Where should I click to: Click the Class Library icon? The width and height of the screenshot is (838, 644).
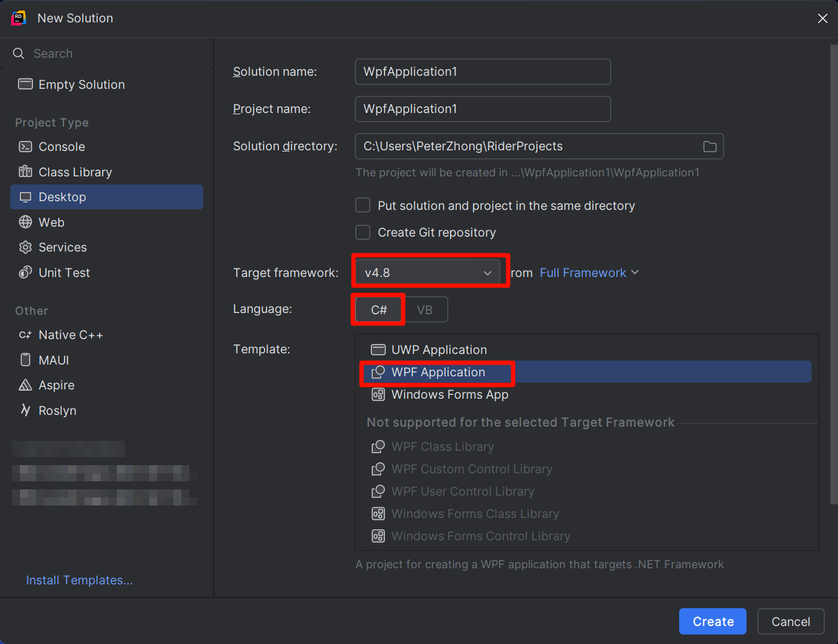click(x=25, y=171)
